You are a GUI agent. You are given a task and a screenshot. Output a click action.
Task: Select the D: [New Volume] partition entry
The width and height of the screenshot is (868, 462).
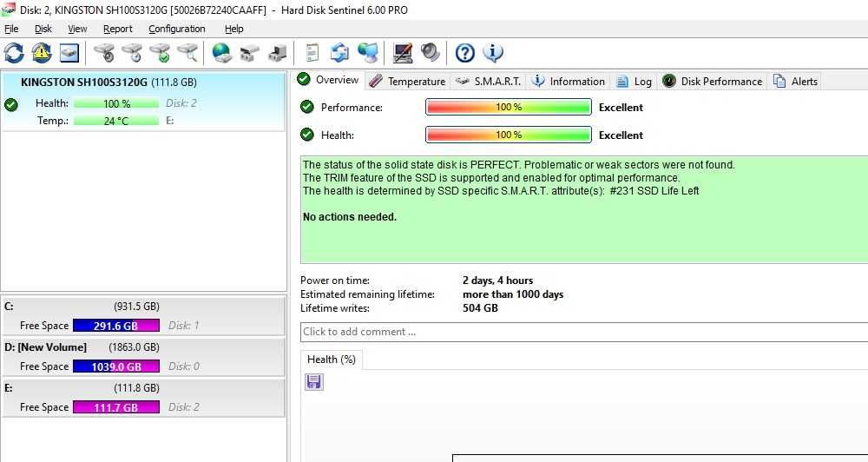(x=143, y=357)
